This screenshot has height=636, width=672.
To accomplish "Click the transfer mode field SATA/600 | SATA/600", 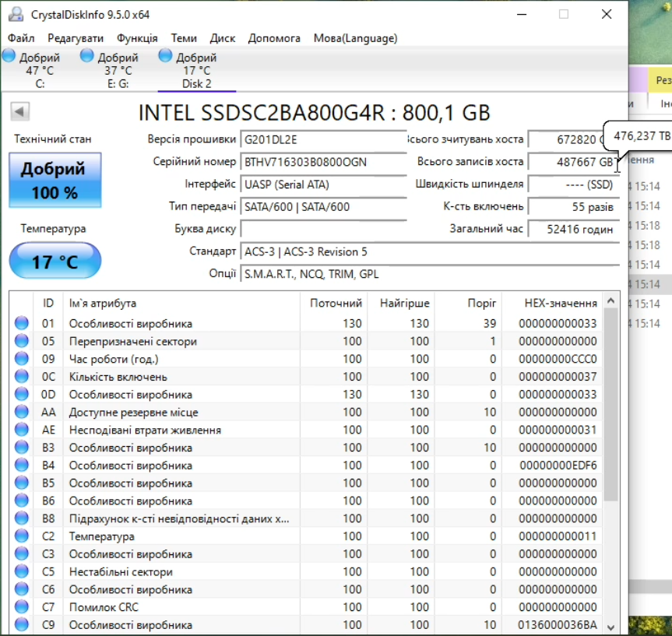I will point(323,207).
